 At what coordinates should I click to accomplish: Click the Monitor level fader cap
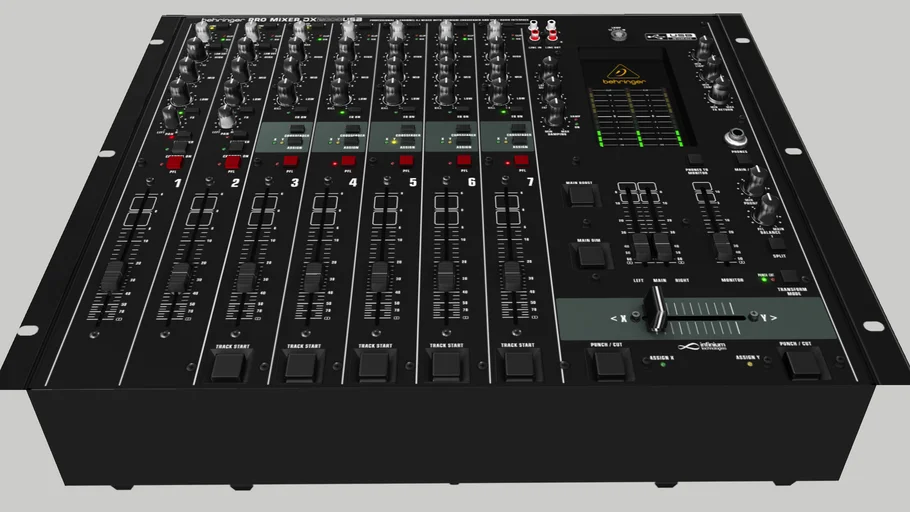point(722,247)
